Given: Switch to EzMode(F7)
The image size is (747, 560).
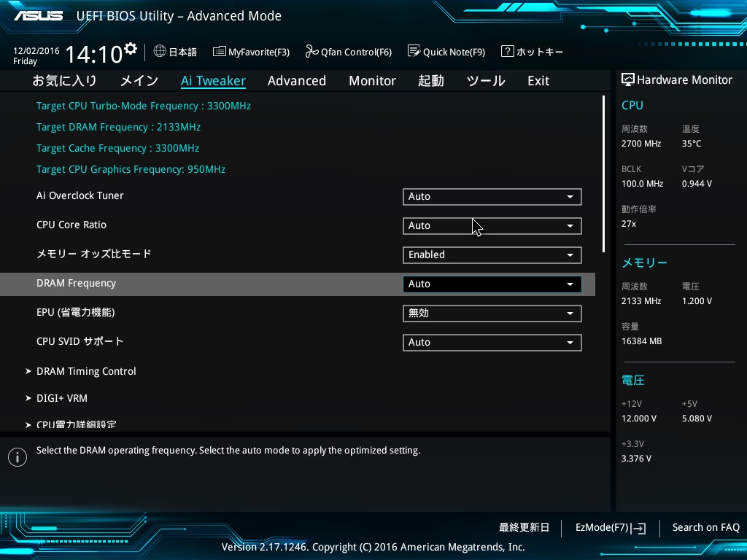Looking at the screenshot, I should pyautogui.click(x=611, y=528).
